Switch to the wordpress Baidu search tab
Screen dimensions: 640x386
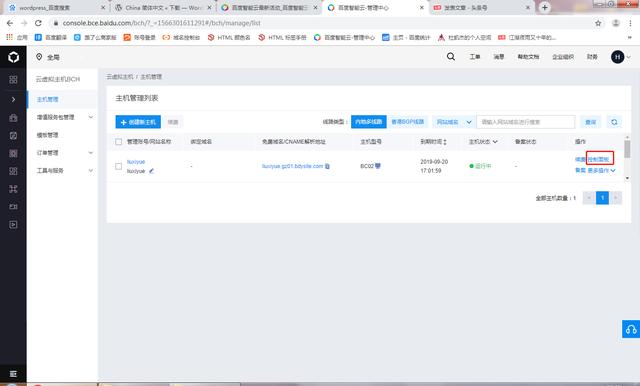tap(55, 7)
